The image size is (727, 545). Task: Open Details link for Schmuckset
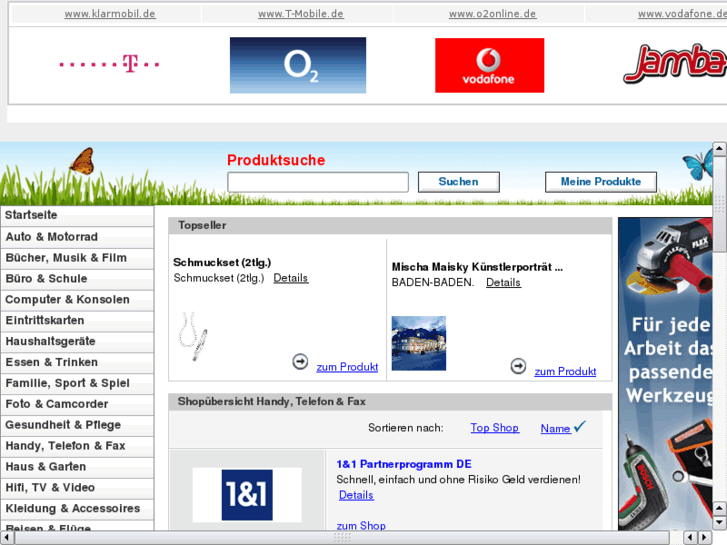291,278
